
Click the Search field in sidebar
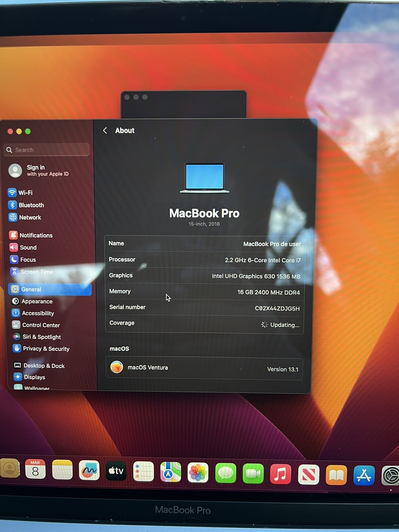[47, 150]
